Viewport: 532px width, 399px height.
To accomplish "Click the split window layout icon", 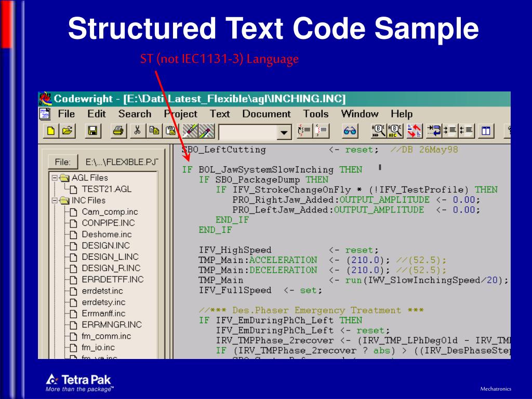I will pos(486,131).
